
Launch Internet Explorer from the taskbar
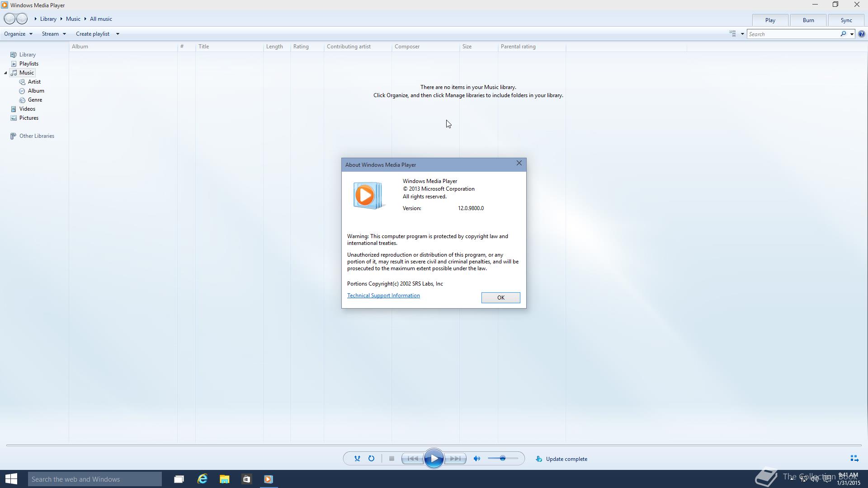pos(202,479)
